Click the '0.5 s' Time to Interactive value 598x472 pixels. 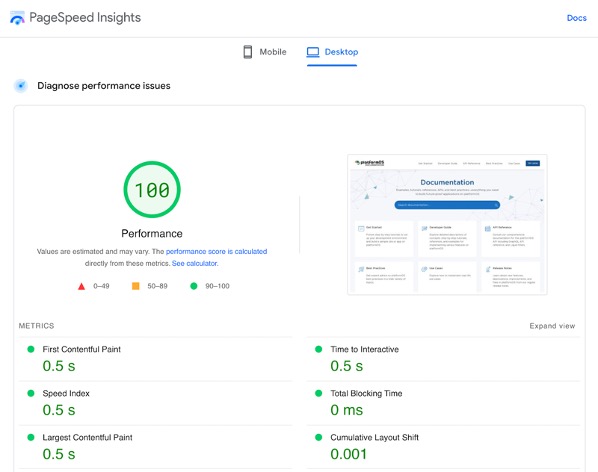(347, 366)
